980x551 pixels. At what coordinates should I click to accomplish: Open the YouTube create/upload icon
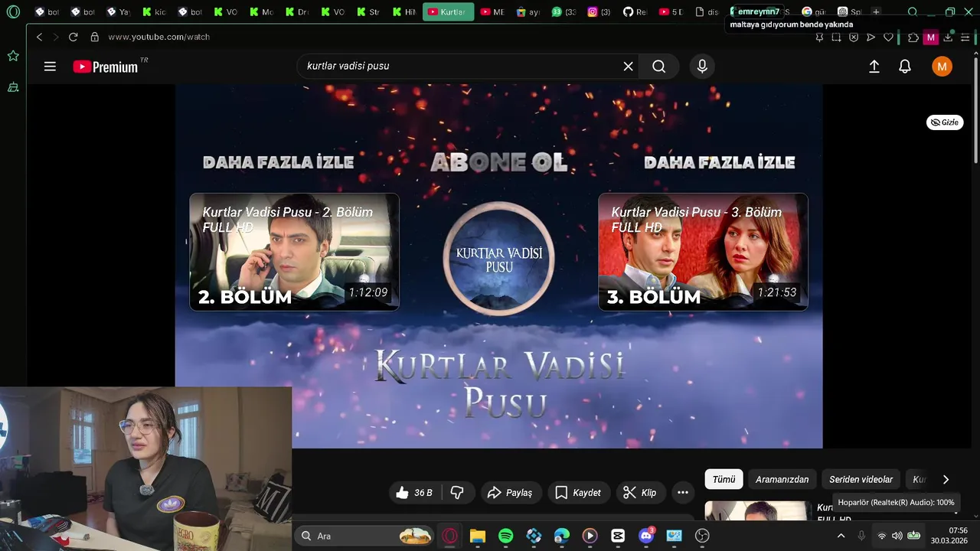[x=874, y=67]
